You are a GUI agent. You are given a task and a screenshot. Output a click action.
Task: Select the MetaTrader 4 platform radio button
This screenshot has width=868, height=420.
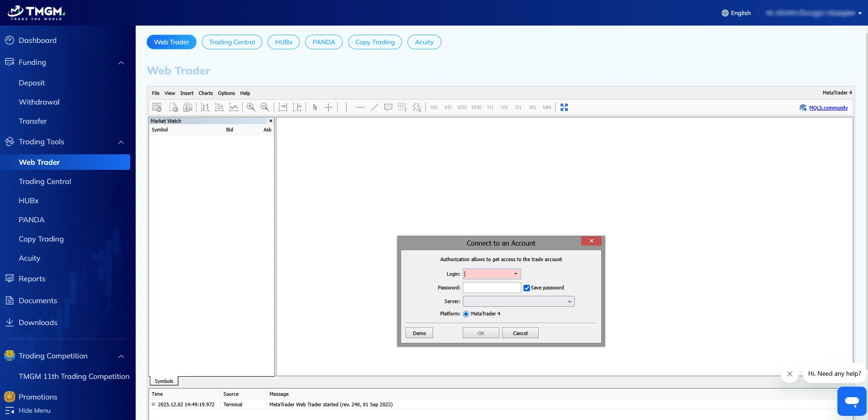[466, 314]
